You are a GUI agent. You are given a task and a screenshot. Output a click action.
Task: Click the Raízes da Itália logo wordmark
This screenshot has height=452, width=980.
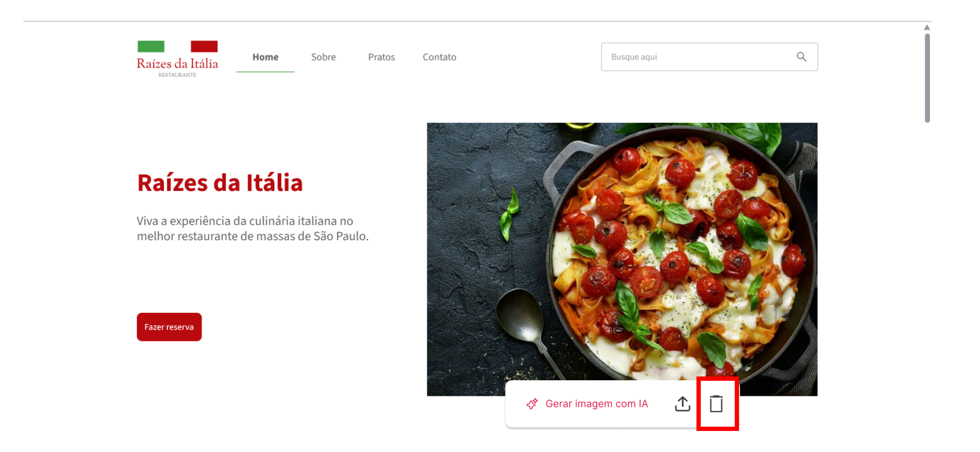(x=177, y=64)
